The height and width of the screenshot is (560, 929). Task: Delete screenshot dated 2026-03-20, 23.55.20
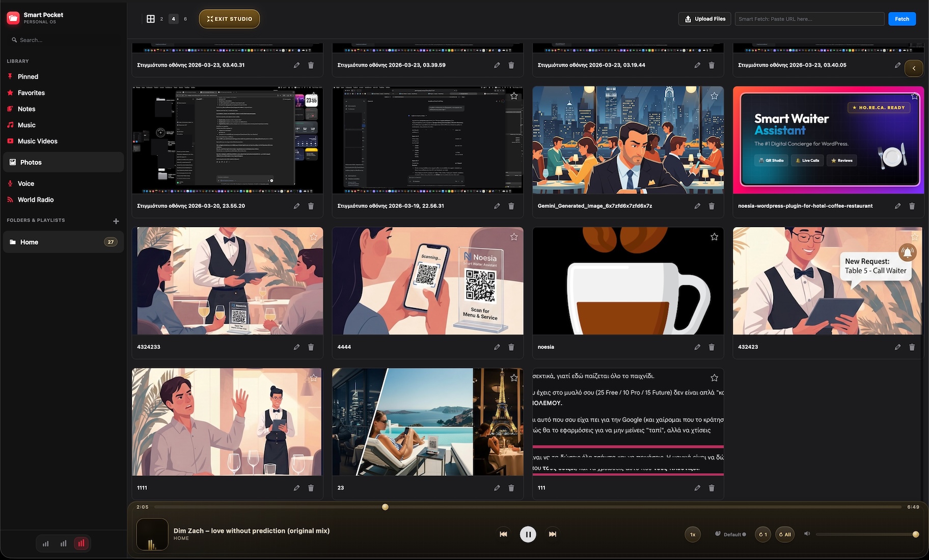311,206
